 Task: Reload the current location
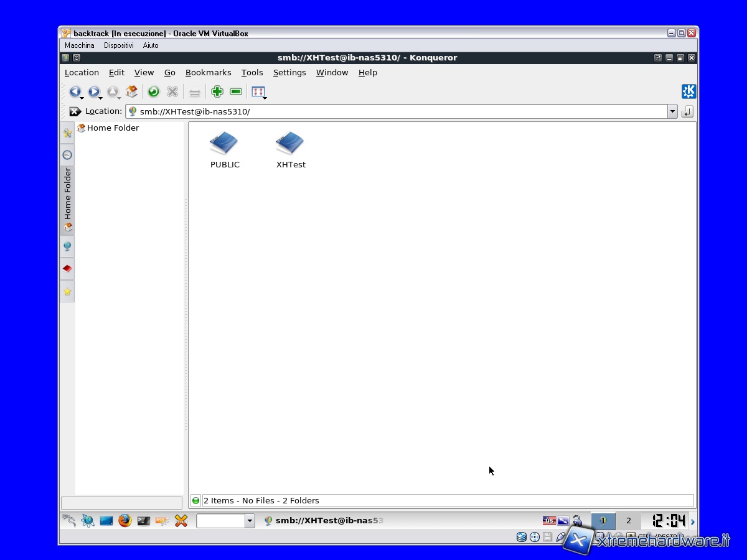pos(153,92)
